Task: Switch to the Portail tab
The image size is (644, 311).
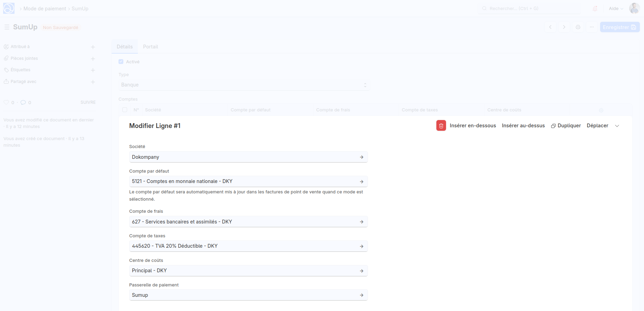Action: click(150, 47)
